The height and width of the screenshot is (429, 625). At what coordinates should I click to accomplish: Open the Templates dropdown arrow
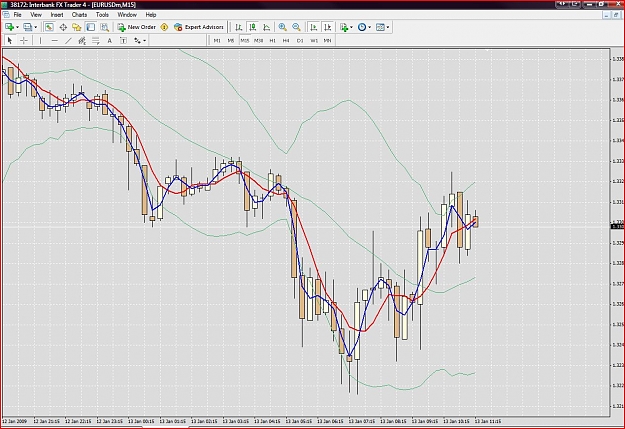388,27
